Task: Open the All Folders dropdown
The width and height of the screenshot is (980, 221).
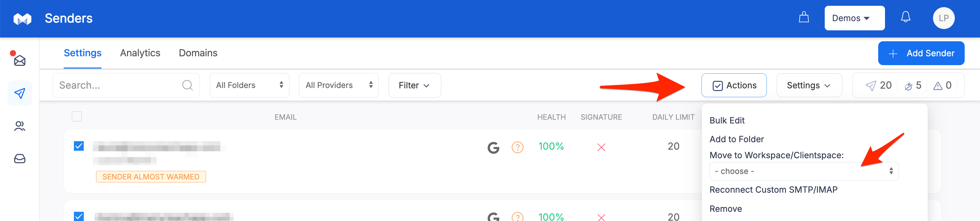Action: click(x=249, y=85)
